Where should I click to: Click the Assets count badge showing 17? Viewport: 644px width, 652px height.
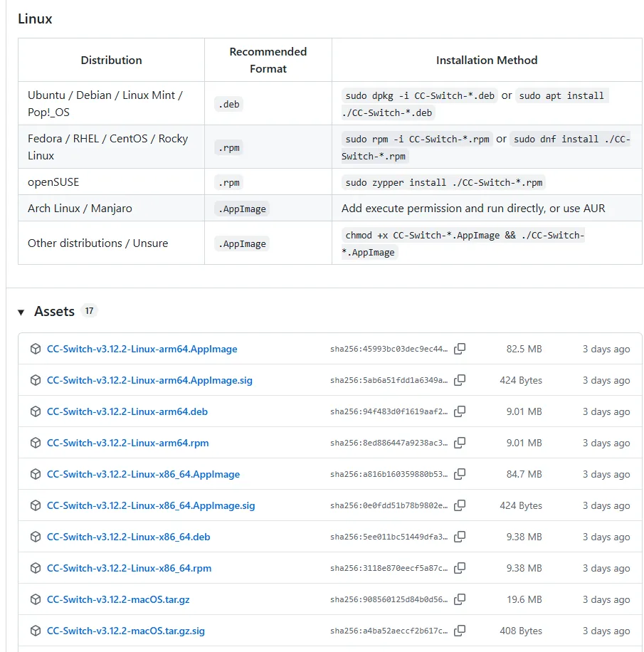tap(89, 311)
